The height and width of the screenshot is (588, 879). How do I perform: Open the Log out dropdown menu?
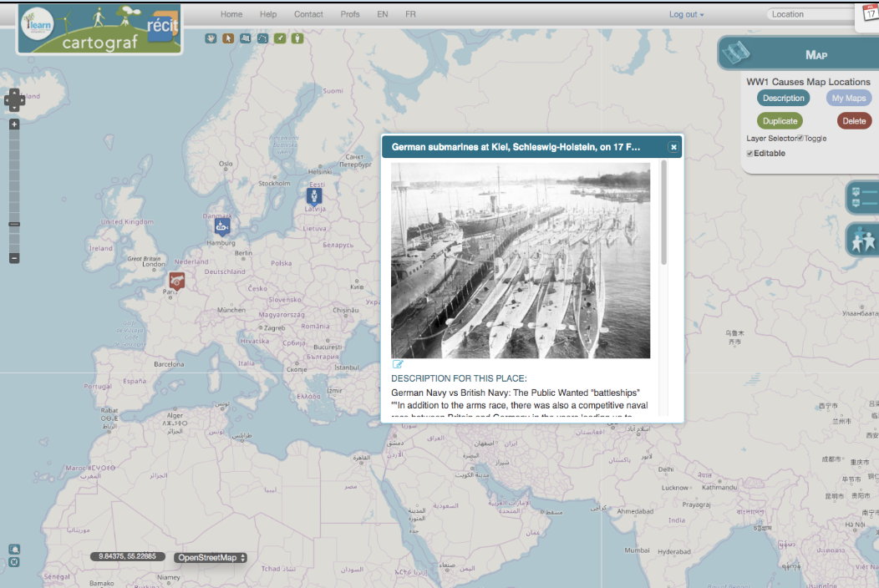(685, 14)
